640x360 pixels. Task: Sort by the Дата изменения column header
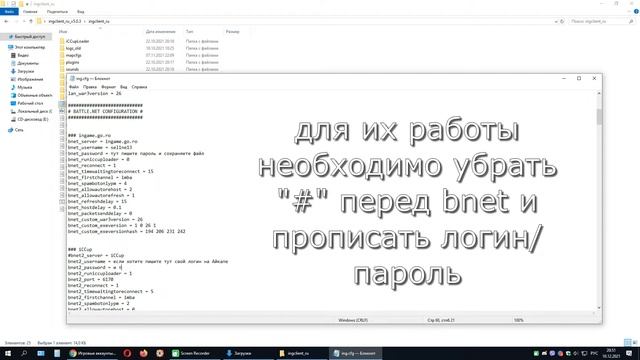click(162, 31)
